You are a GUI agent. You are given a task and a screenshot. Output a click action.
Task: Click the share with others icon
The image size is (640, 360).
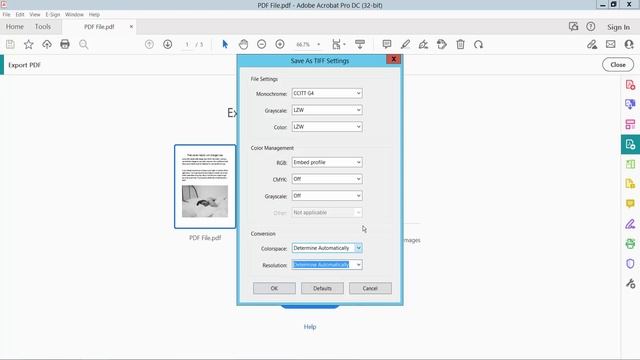(629, 44)
